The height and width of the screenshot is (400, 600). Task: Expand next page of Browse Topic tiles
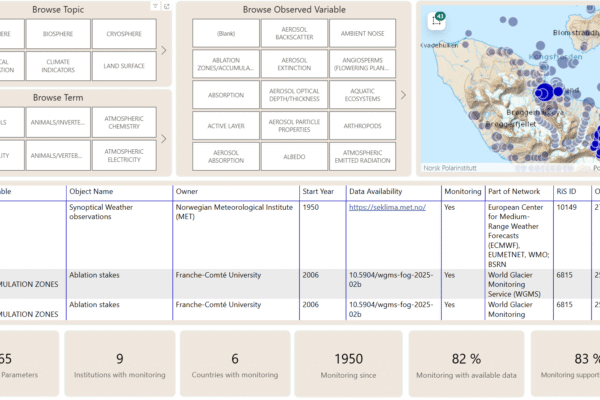point(163,50)
